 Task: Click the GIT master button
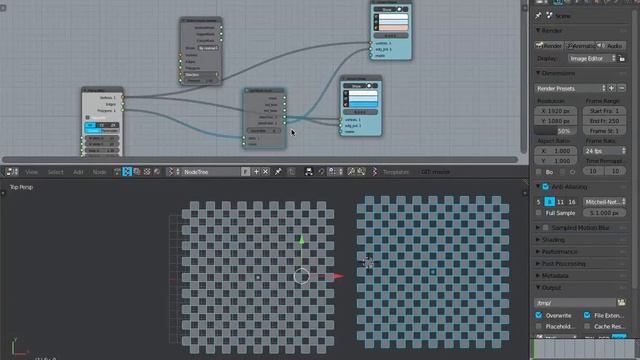(x=435, y=172)
